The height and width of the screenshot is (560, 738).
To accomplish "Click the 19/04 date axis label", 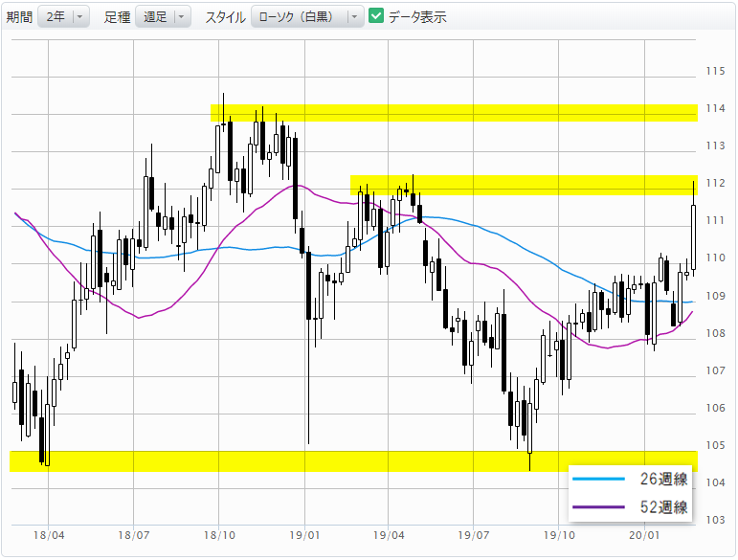I will click(x=389, y=535).
